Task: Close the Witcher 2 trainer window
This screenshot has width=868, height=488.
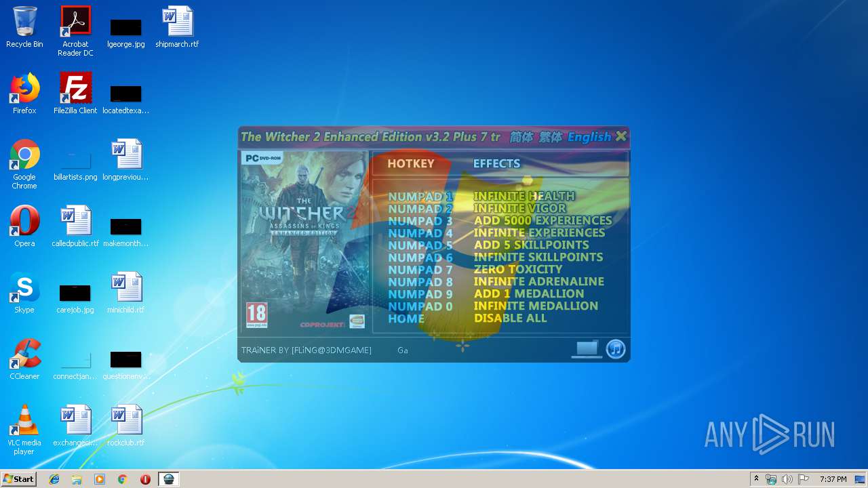Action: point(620,136)
